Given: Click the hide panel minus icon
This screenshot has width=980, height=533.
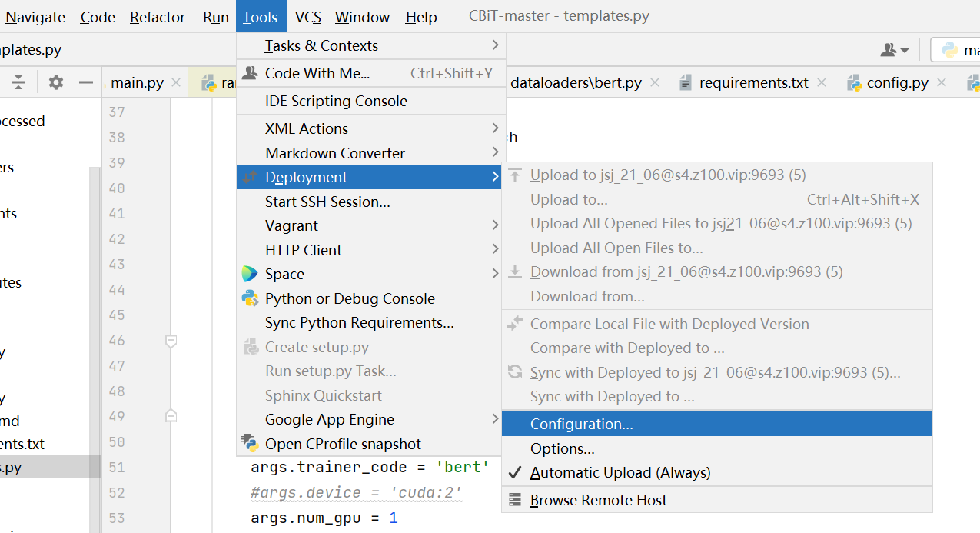Looking at the screenshot, I should (x=86, y=82).
